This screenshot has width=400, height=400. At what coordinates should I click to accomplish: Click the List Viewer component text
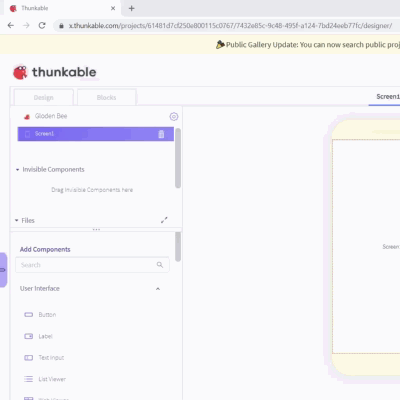52,379
